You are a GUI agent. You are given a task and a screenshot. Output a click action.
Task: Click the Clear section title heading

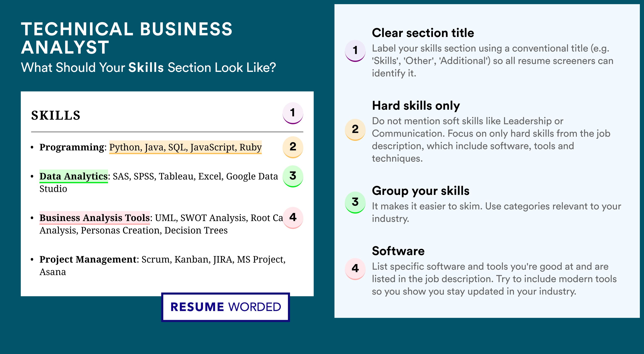(423, 33)
